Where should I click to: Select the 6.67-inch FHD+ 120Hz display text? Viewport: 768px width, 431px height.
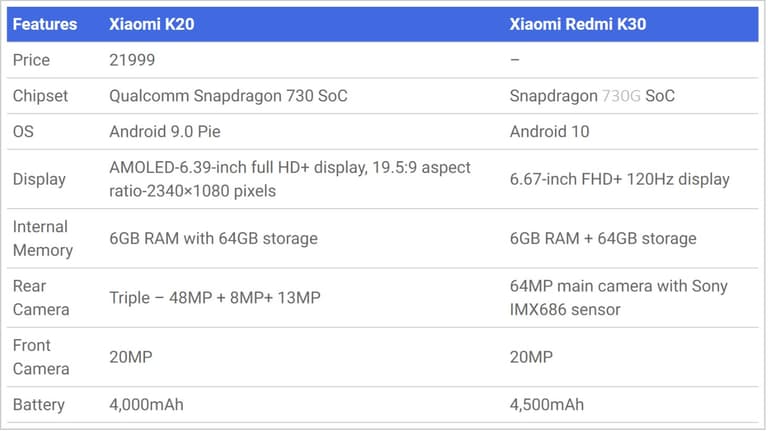619,179
